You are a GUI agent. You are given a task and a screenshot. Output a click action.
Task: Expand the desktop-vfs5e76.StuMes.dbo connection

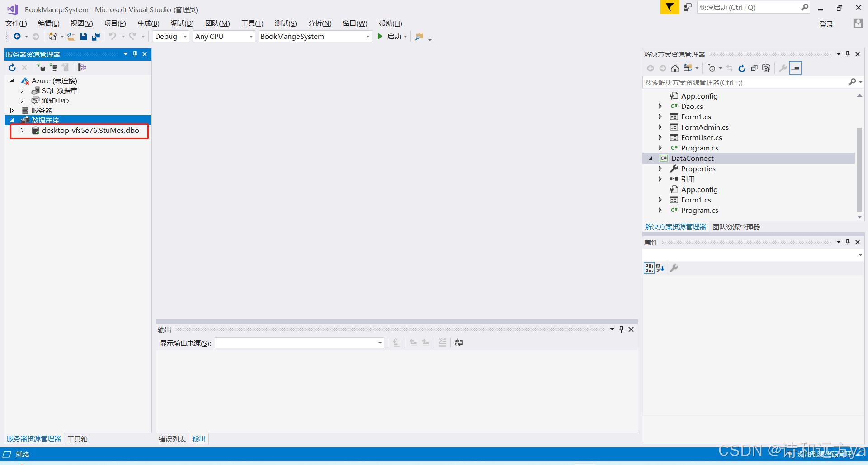click(x=22, y=131)
